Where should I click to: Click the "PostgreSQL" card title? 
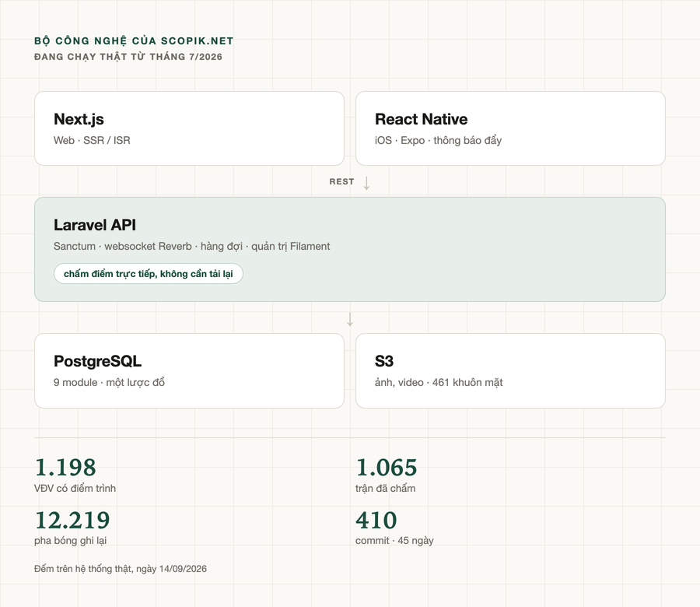coord(97,361)
